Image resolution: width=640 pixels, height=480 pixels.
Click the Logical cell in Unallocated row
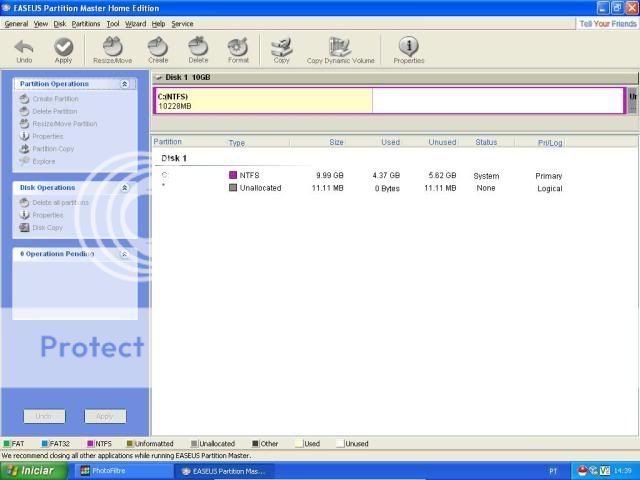pyautogui.click(x=549, y=189)
